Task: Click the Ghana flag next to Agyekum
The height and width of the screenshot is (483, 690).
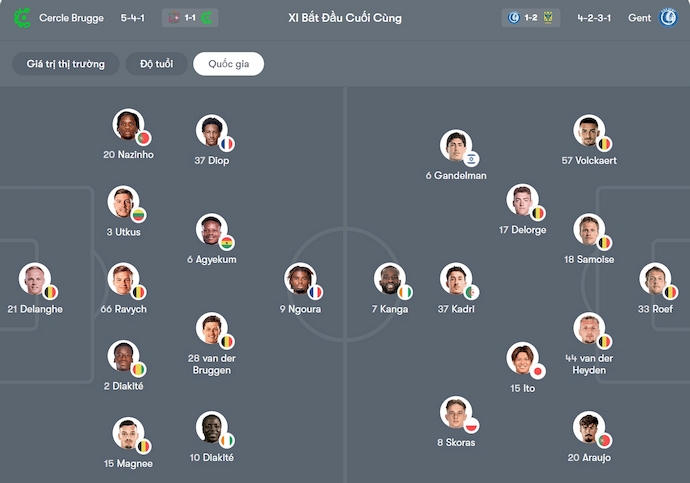Action: [x=226, y=243]
